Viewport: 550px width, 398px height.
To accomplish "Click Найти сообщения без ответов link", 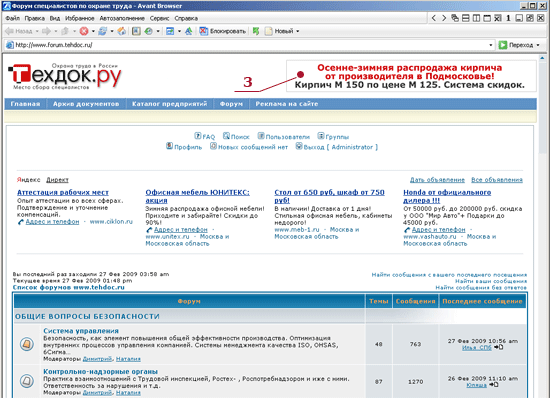I will [481, 288].
